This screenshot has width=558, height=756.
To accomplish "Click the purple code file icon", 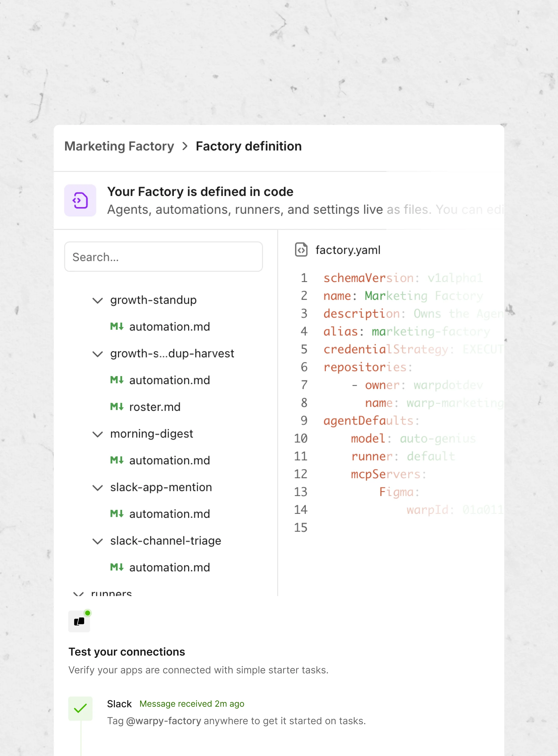I will (x=80, y=201).
